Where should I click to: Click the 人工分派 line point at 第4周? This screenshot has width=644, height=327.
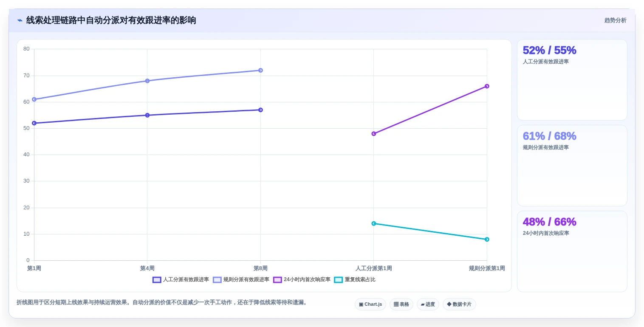click(147, 115)
